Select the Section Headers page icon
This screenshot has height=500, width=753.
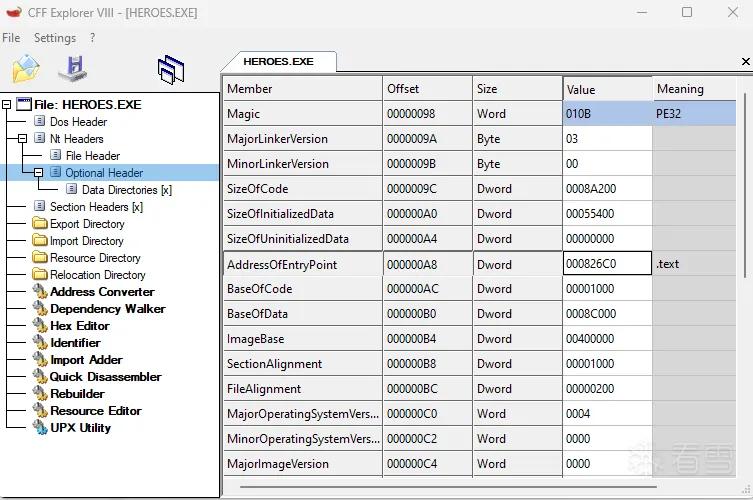(40, 206)
